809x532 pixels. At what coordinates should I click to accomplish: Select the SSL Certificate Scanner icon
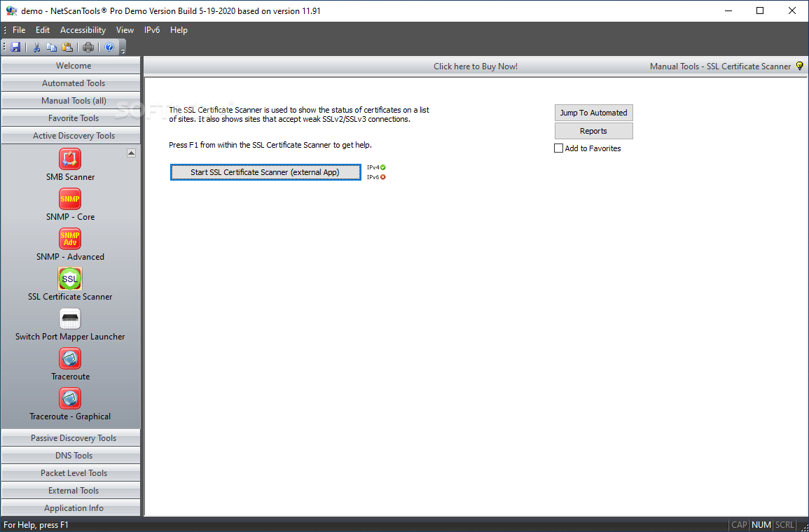[69, 279]
